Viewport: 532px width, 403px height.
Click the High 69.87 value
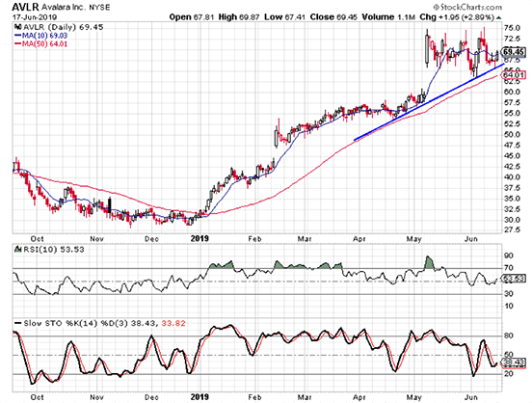coord(240,17)
